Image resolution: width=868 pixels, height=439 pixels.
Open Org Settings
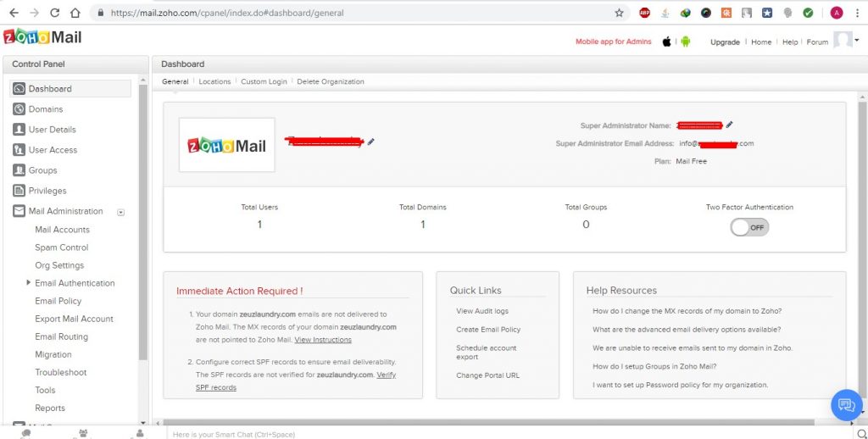[x=59, y=265]
